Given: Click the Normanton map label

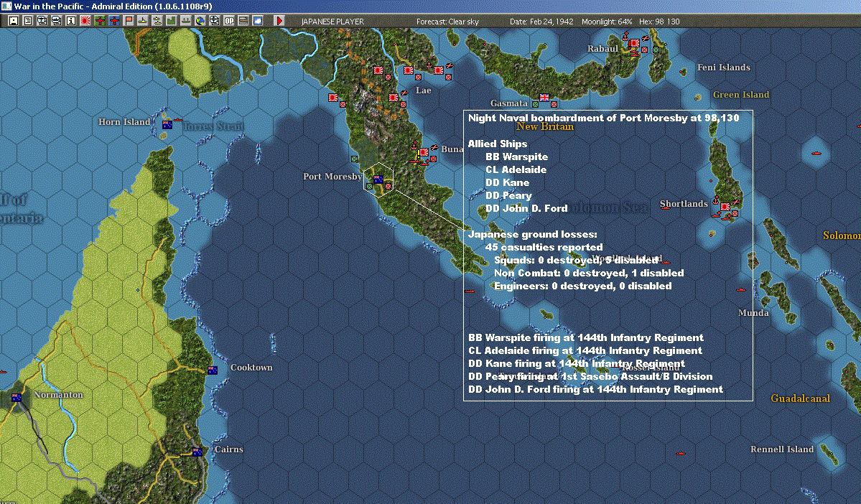Looking at the screenshot, I should (x=58, y=395).
